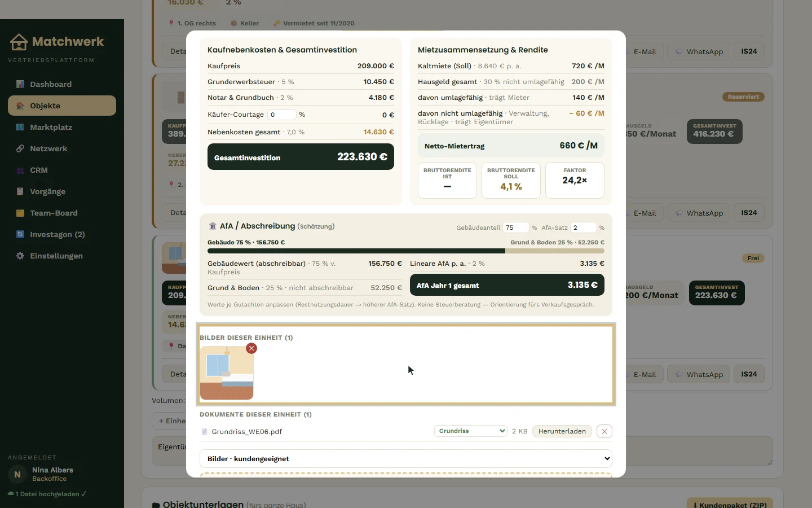Image resolution: width=812 pixels, height=508 pixels.
Task: Click the Gebäude versus Grund & Boden bar
Action: pos(406,251)
